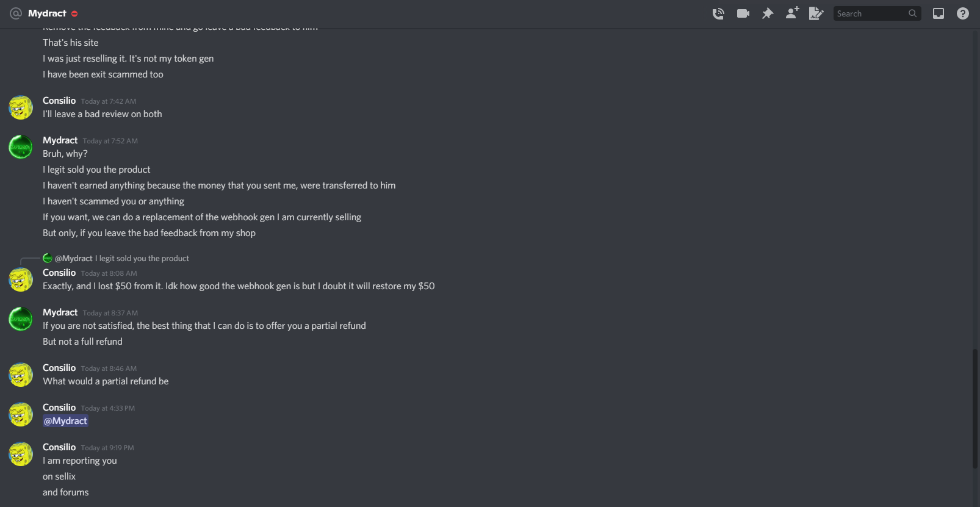
Task: Add friends to this DM
Action: (792, 13)
